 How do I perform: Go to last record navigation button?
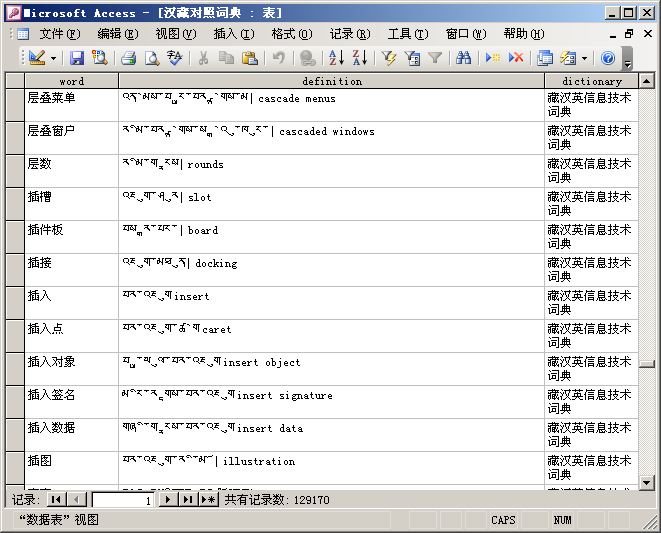click(188, 500)
